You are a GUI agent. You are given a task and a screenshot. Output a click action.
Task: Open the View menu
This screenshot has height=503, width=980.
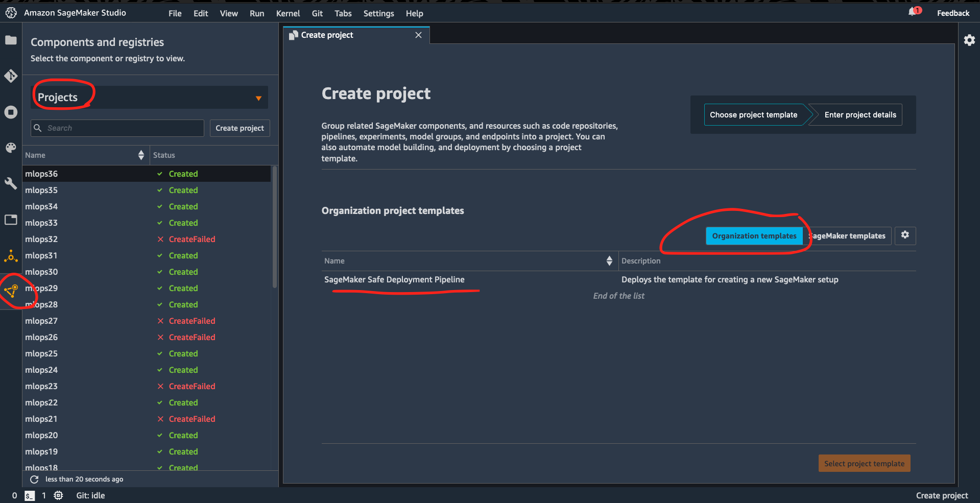tap(229, 13)
